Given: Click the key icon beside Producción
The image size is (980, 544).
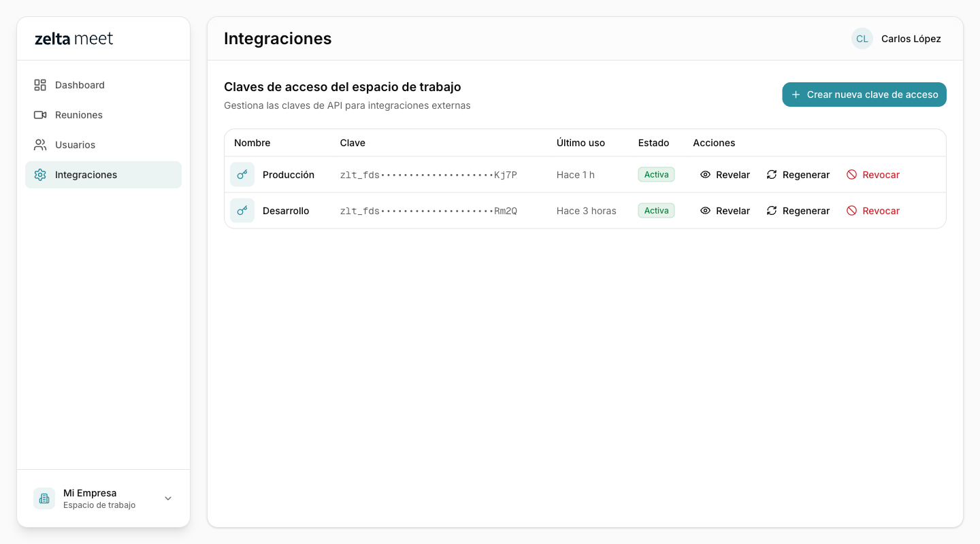Looking at the screenshot, I should coord(242,174).
